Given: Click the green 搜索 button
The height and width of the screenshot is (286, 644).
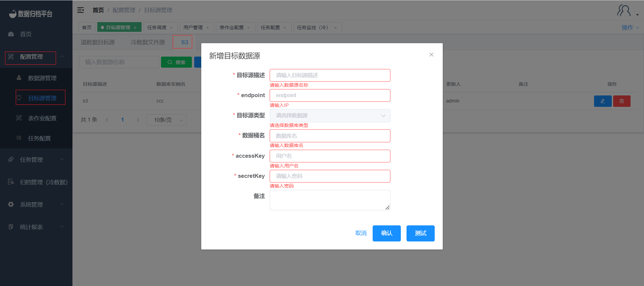Looking at the screenshot, I should coord(176,62).
